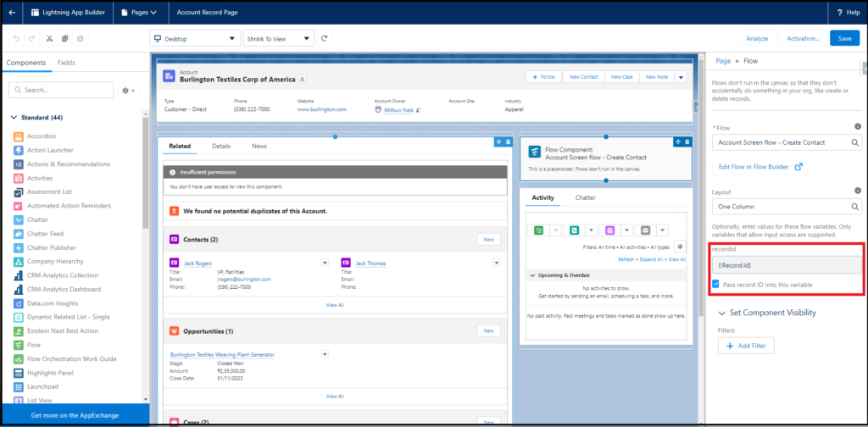The width and height of the screenshot is (868, 427).
Task: Open Edit Flow in Flow Builder link
Action: tap(759, 167)
